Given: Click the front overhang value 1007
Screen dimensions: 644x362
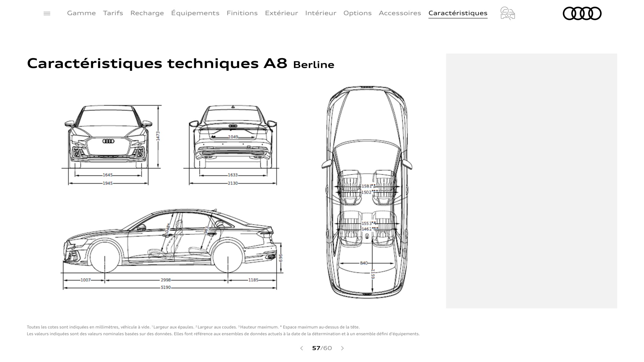Looking at the screenshot, I should pyautogui.click(x=85, y=280).
